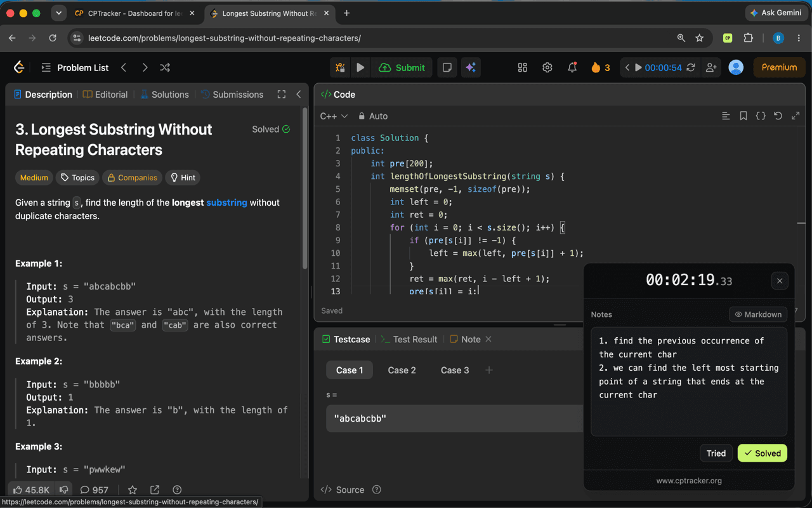
Task: Maximize the code editor
Action: tap(796, 116)
